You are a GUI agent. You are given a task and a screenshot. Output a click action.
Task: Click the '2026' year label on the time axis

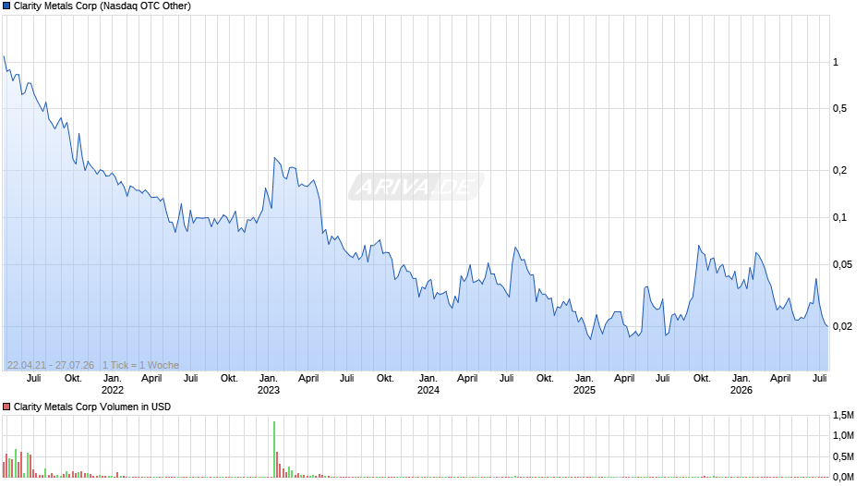point(741,390)
